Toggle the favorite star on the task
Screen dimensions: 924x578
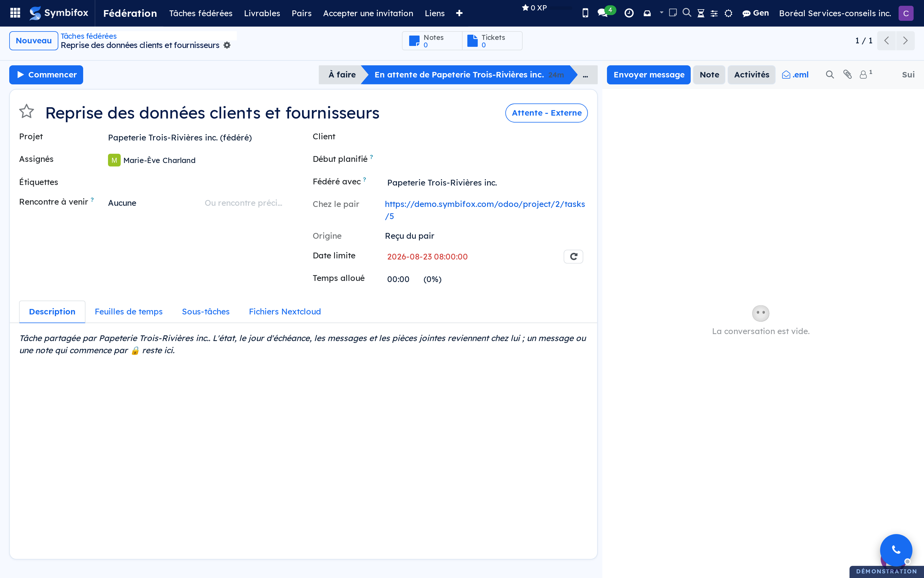[x=27, y=112]
